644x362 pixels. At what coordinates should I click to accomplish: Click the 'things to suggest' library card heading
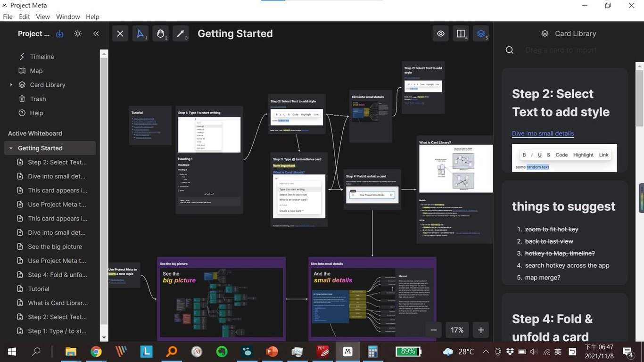[564, 206]
